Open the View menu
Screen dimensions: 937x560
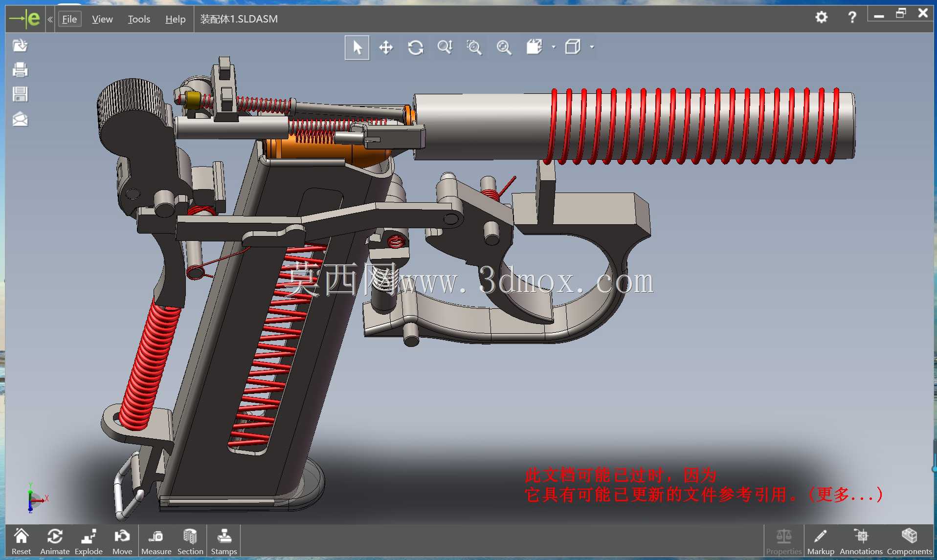(102, 19)
